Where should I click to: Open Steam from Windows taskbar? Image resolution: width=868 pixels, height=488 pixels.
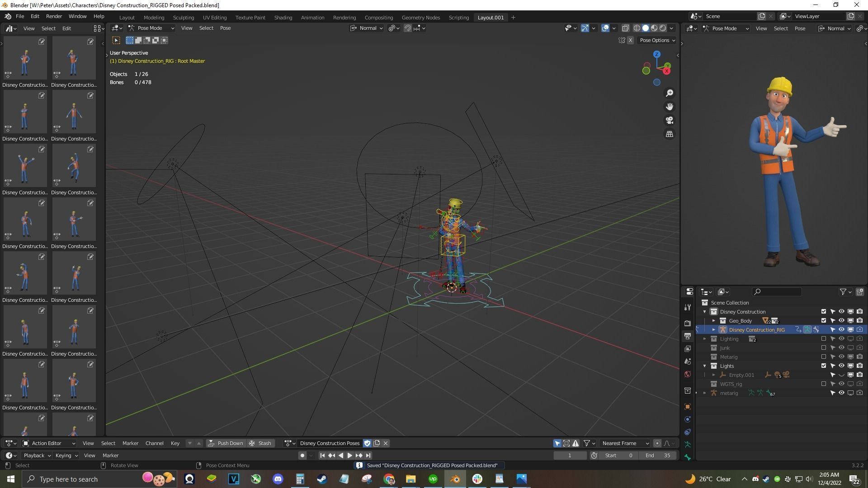click(x=322, y=479)
